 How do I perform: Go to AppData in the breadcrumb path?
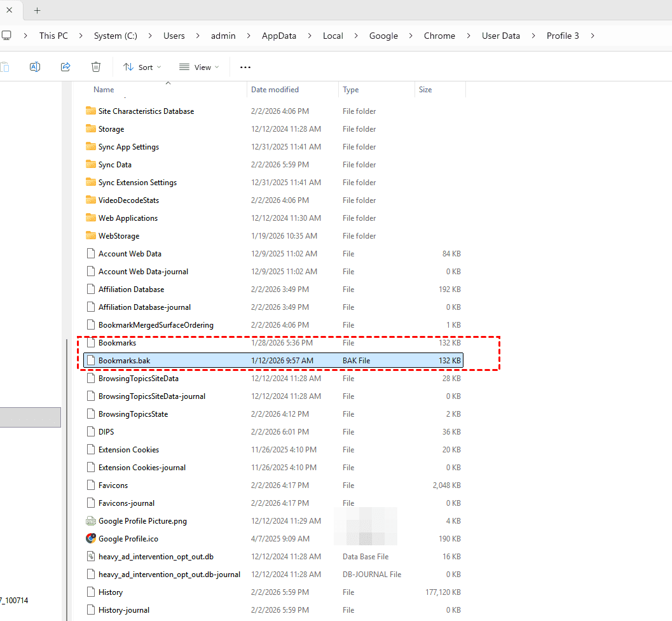279,36
